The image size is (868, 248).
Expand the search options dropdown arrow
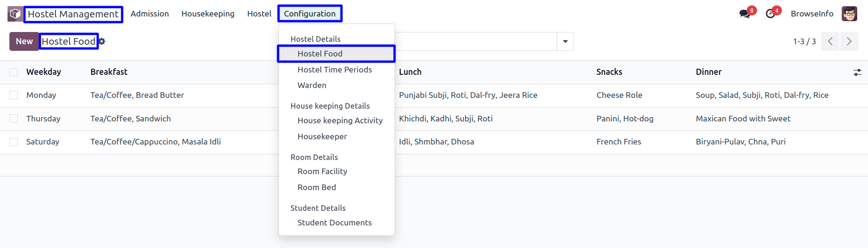565,41
